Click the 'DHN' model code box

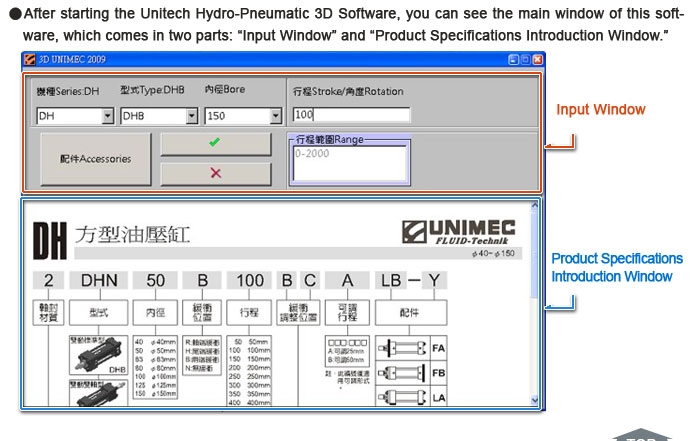99,281
